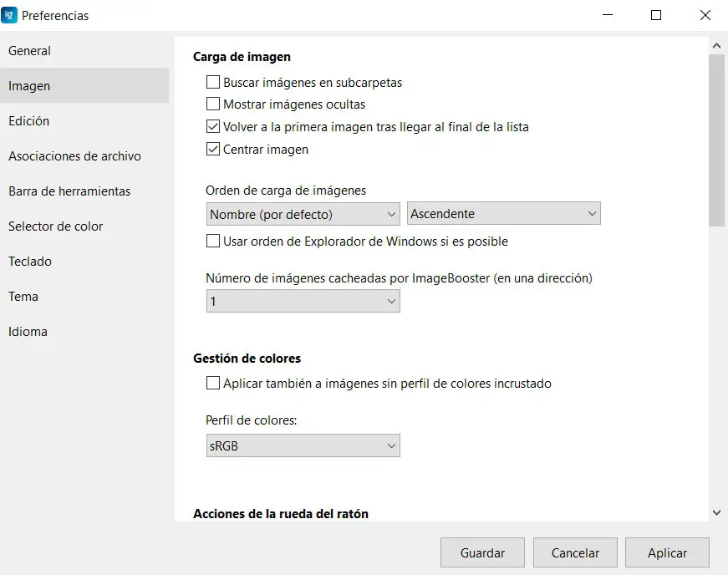Switch to the General tab
The width and height of the screenshot is (728, 575).
coord(30,51)
